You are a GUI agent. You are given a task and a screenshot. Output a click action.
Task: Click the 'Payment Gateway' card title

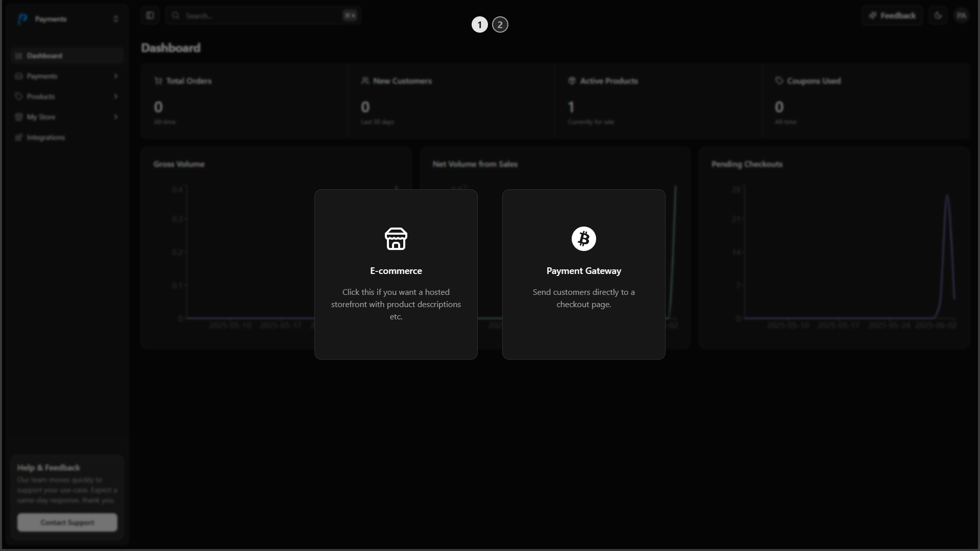tap(584, 271)
